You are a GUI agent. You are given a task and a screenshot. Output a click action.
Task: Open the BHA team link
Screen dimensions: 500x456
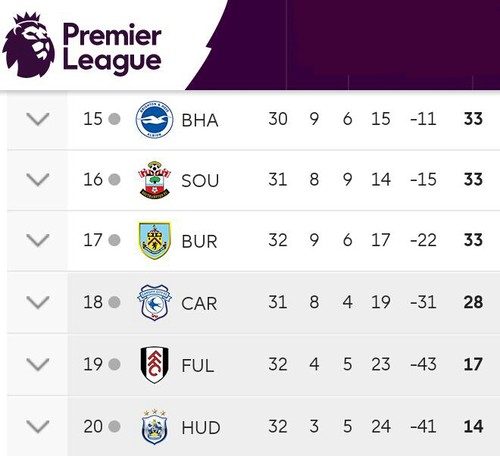pos(200,120)
